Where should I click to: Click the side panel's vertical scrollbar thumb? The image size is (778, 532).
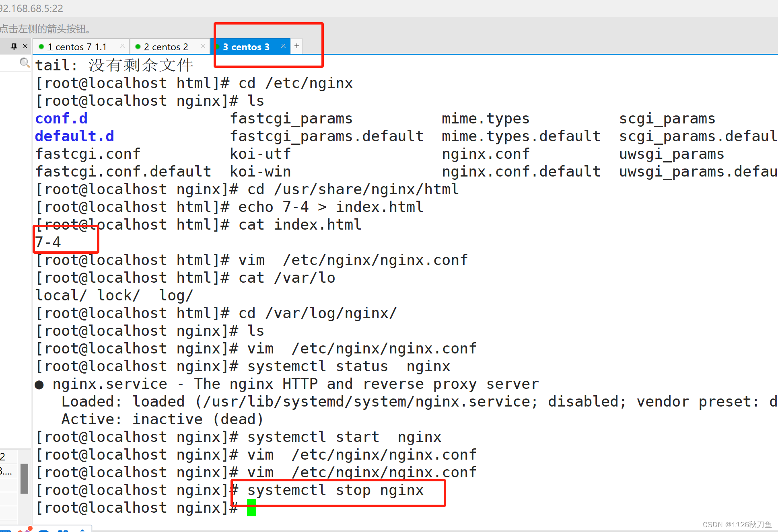coord(24,478)
